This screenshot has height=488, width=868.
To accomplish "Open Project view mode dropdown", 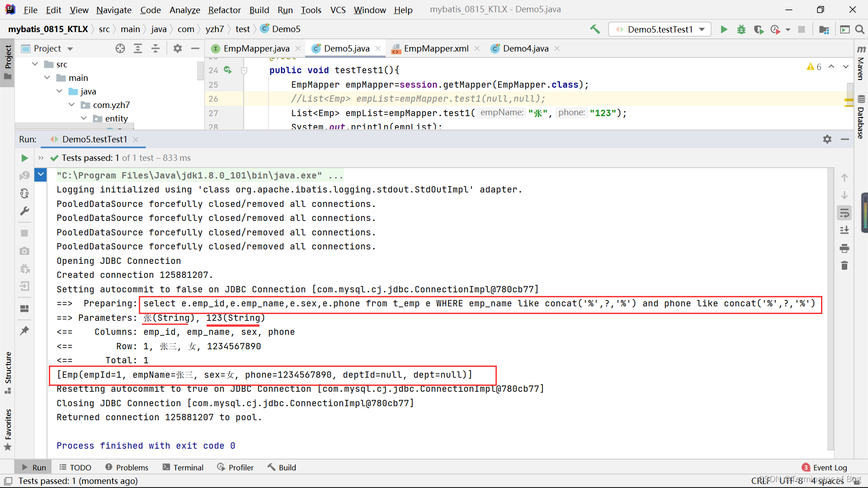I will pos(70,49).
